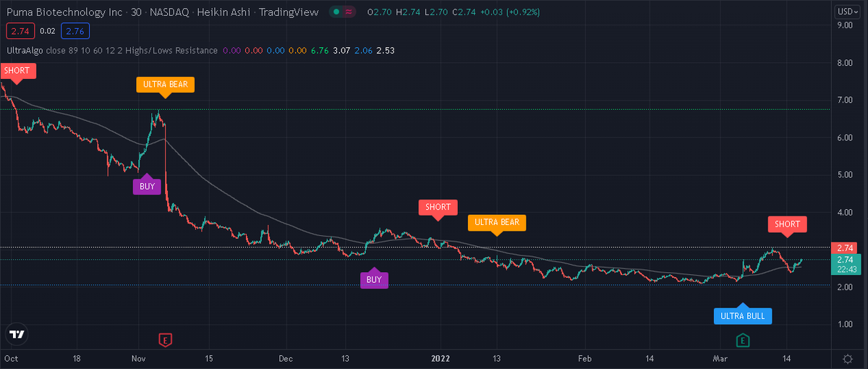
Task: Click the BUY label in early November
Action: [147, 186]
